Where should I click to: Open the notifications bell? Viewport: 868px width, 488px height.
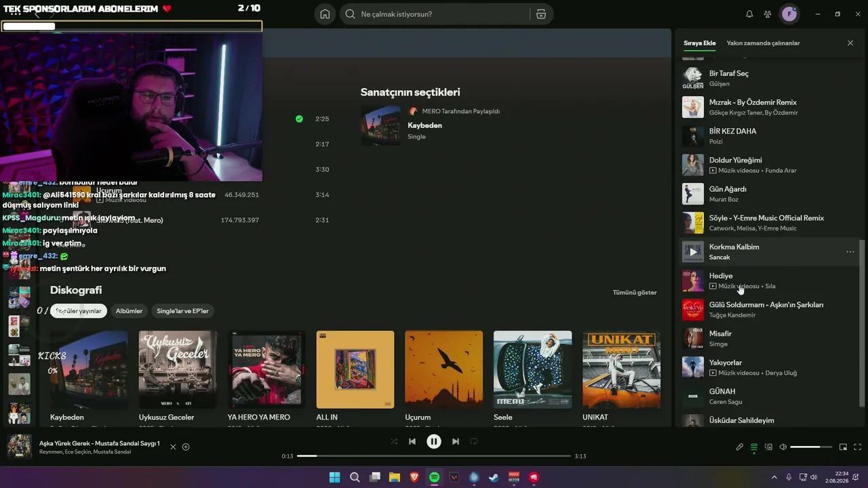coord(749,14)
